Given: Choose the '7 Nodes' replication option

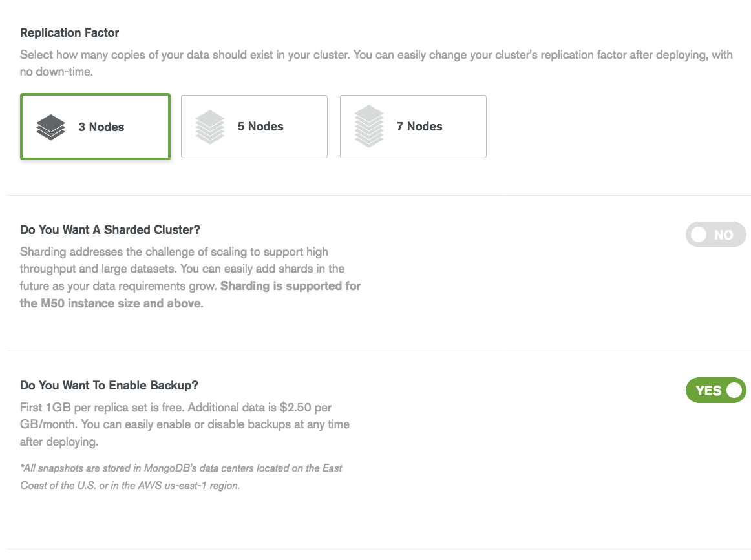Looking at the screenshot, I should point(414,127).
